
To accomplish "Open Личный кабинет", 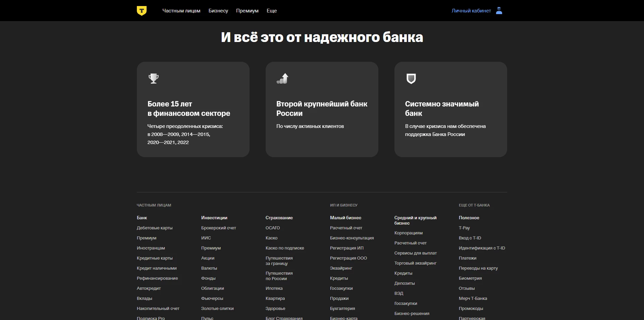I will [x=471, y=10].
